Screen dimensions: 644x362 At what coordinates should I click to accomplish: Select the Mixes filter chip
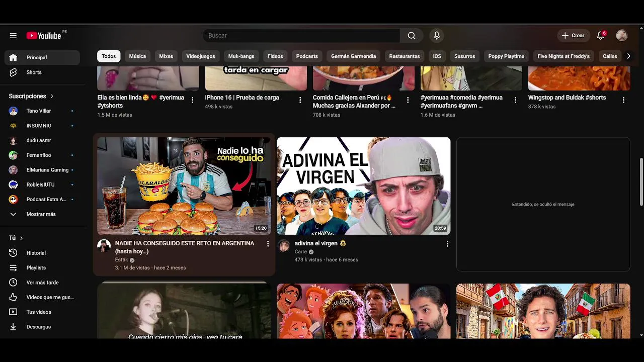166,56
